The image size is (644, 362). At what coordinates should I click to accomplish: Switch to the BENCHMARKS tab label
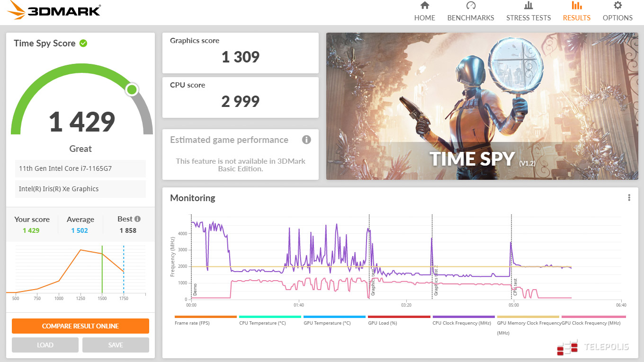pos(471,18)
